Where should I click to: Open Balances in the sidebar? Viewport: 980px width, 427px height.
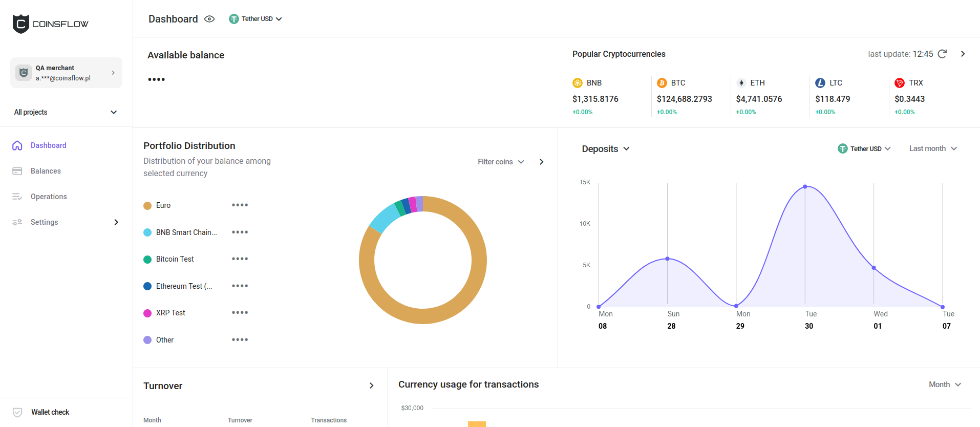pos(46,171)
